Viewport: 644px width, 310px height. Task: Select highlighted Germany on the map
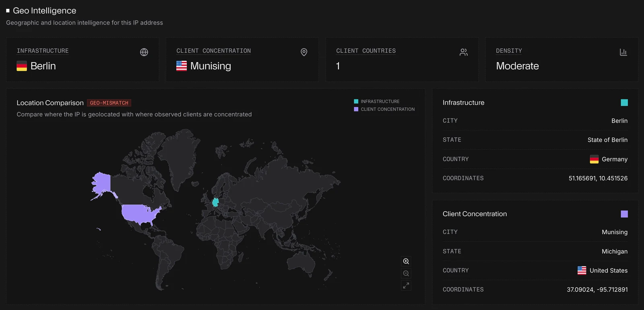coord(215,202)
